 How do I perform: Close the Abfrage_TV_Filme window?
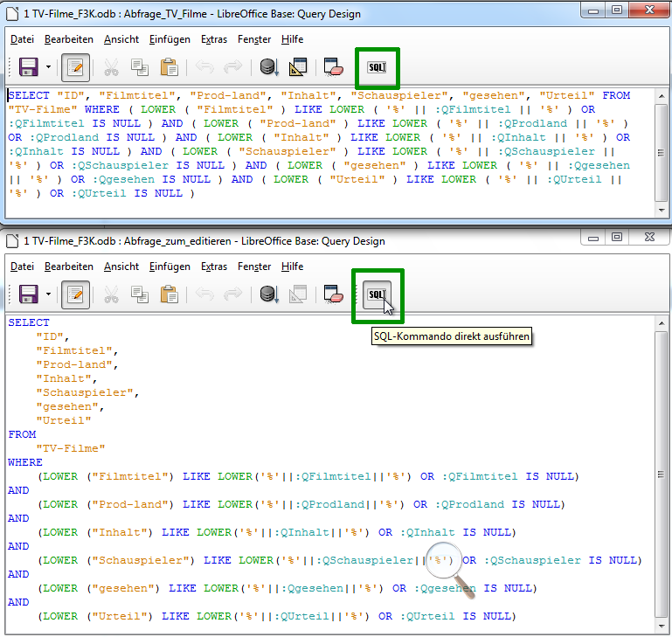pyautogui.click(x=649, y=10)
